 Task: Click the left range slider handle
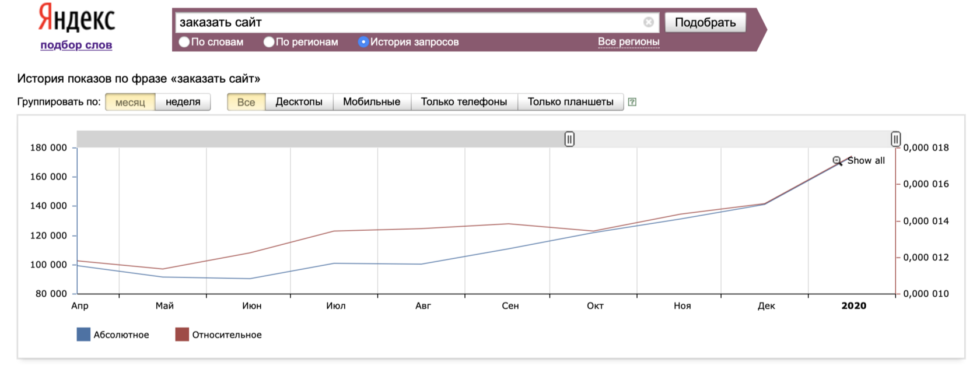(x=569, y=139)
